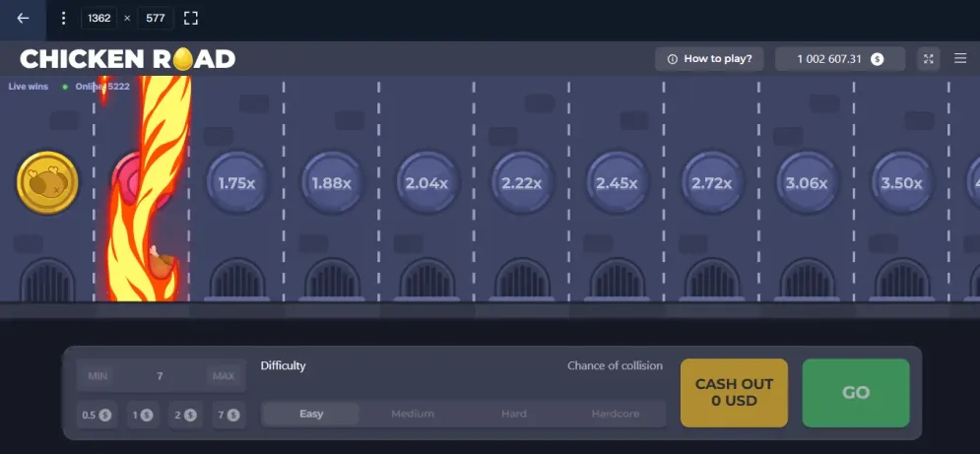Select the 2 $ quick bet
The height and width of the screenshot is (454, 980).
(185, 415)
